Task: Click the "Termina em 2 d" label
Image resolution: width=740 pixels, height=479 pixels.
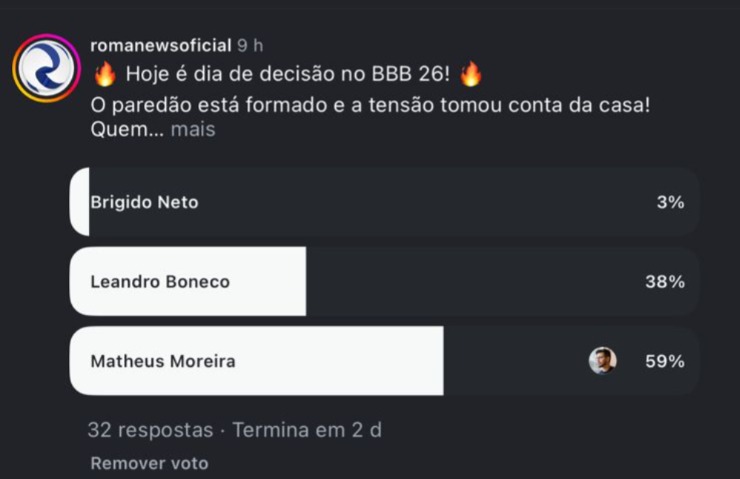Action: pyautogui.click(x=307, y=430)
